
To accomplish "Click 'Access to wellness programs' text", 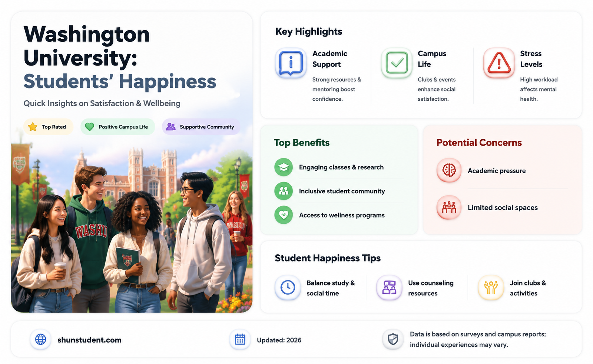I will [342, 215].
